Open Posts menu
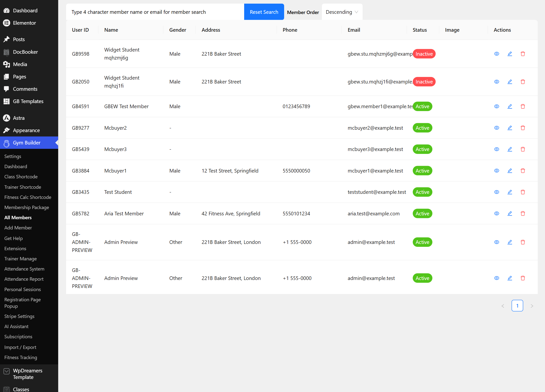This screenshot has height=392, width=545. [29, 39]
